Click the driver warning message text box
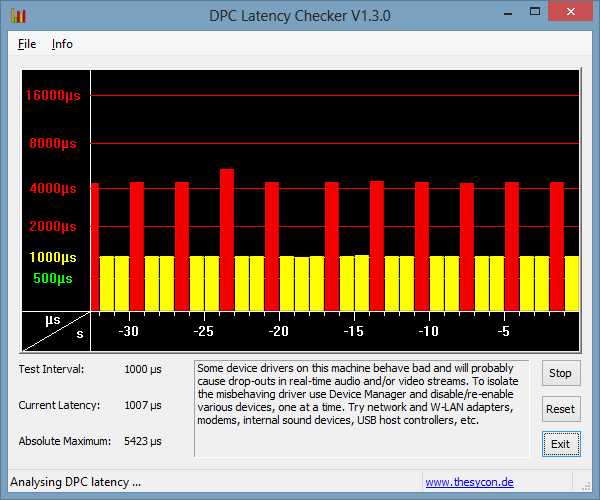 click(362, 409)
